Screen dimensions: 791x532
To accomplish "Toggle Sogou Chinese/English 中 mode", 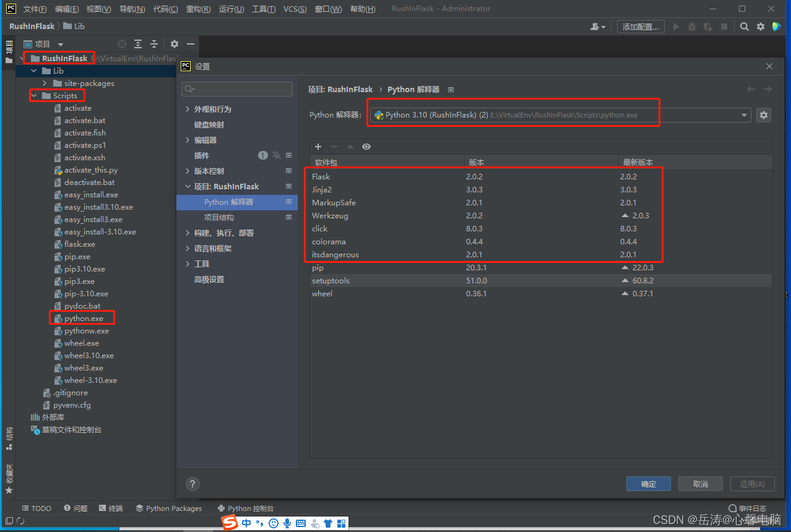I will point(246,523).
